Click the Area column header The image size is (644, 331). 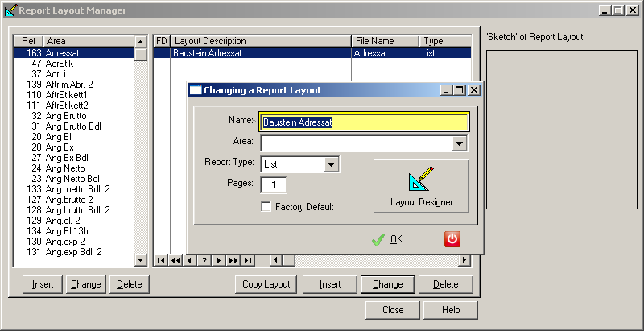(89, 41)
